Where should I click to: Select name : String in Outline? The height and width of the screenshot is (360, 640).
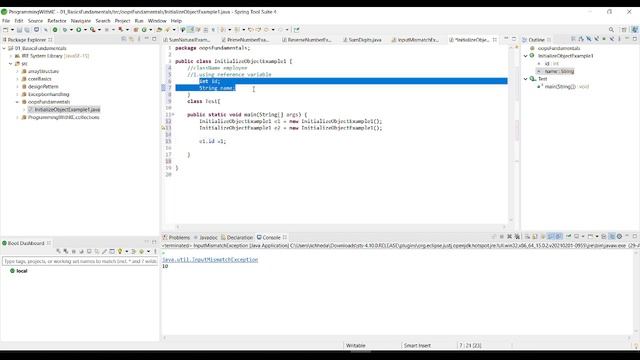(556, 71)
